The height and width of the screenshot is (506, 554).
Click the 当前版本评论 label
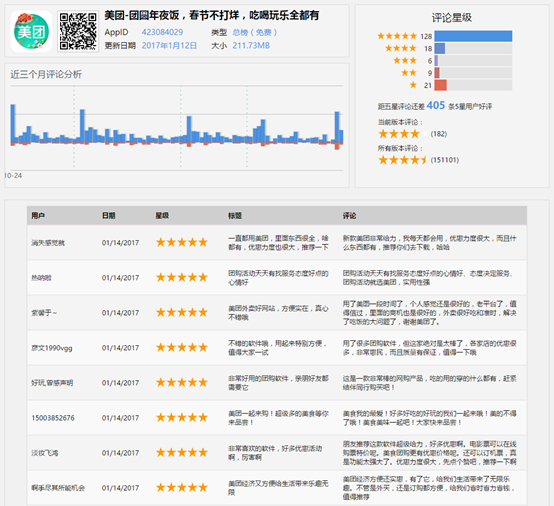pos(400,122)
